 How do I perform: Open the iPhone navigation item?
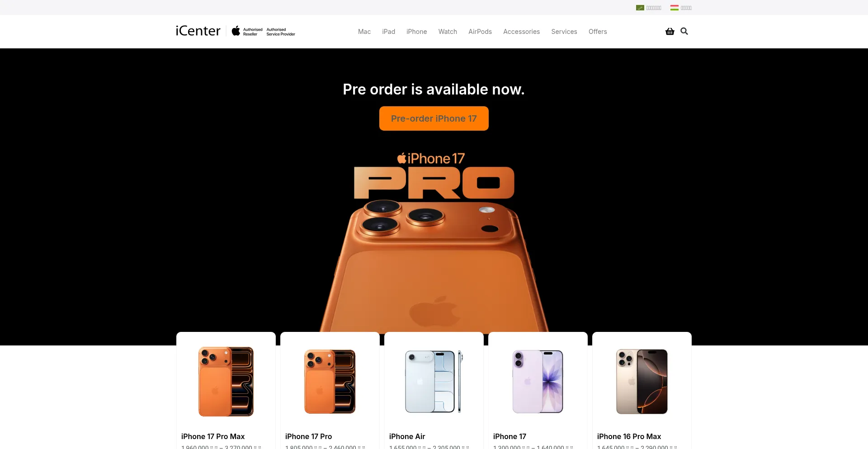416,32
